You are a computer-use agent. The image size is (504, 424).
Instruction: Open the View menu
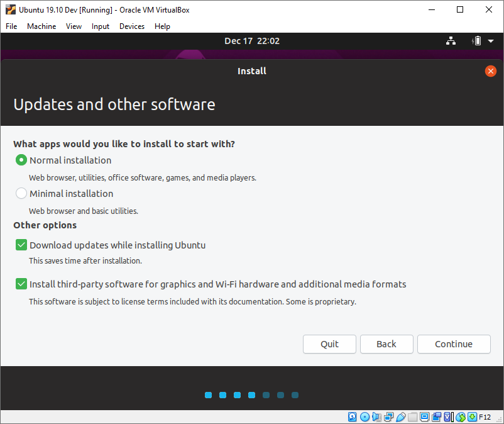(74, 26)
